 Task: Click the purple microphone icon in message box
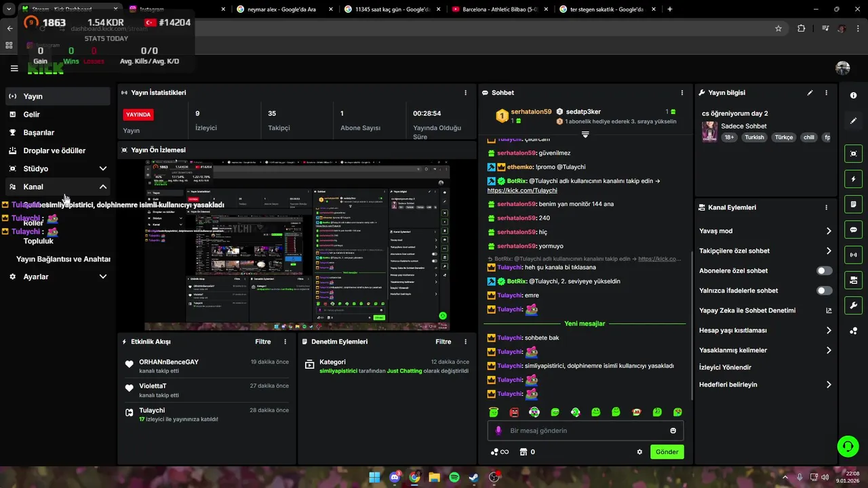tap(498, 430)
